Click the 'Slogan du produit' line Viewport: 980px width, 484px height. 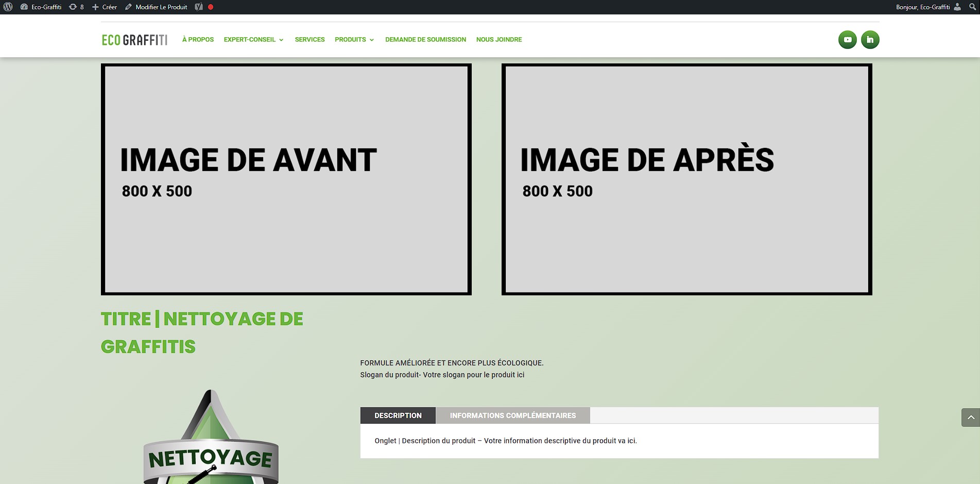point(442,375)
